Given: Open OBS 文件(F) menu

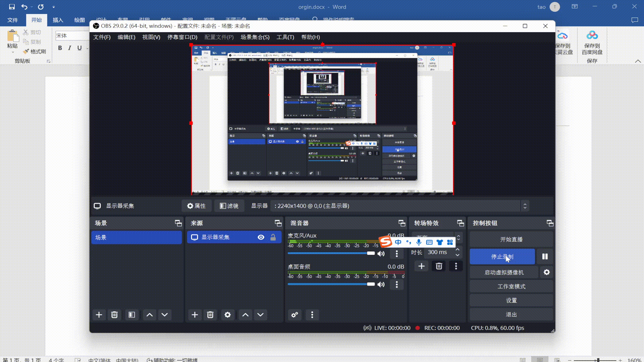Looking at the screenshot, I should [102, 37].
